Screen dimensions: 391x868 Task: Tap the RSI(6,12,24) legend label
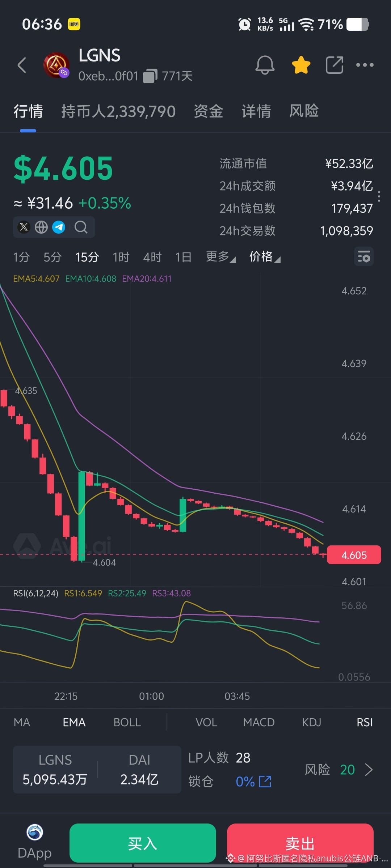click(35, 593)
